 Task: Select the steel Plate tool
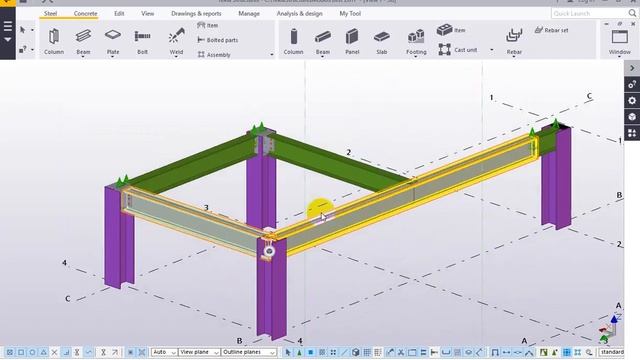click(x=113, y=40)
